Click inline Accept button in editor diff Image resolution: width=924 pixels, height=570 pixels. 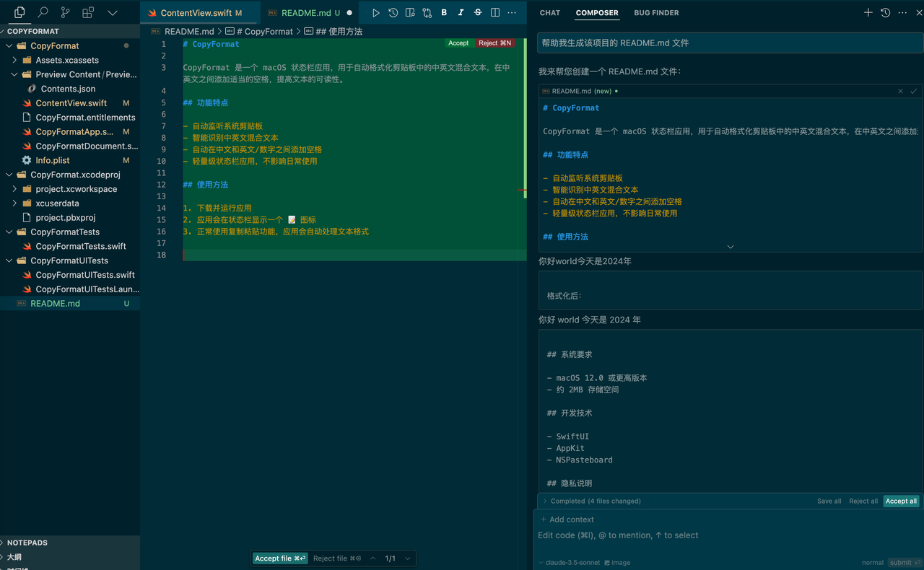point(458,43)
